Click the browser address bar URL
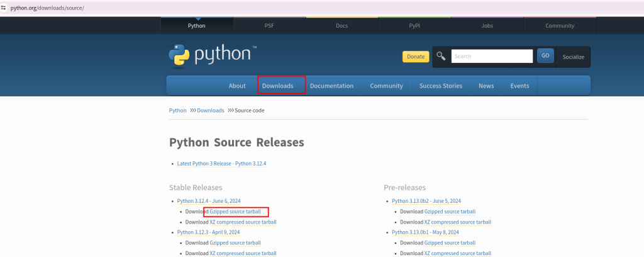The image size is (644, 257). 47,7
